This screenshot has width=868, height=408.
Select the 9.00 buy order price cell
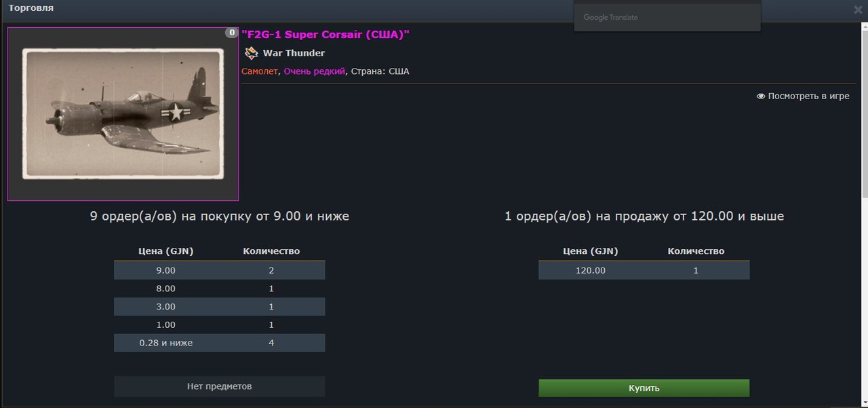[x=166, y=270]
